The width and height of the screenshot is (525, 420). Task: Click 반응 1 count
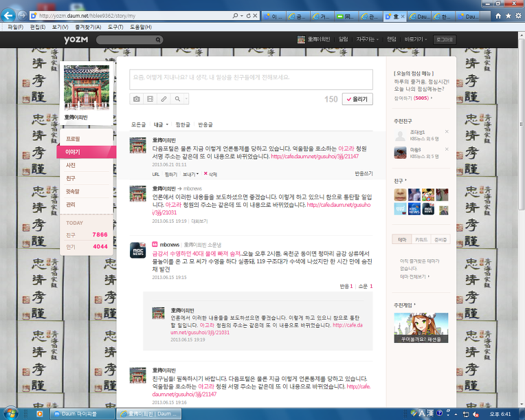346,286
